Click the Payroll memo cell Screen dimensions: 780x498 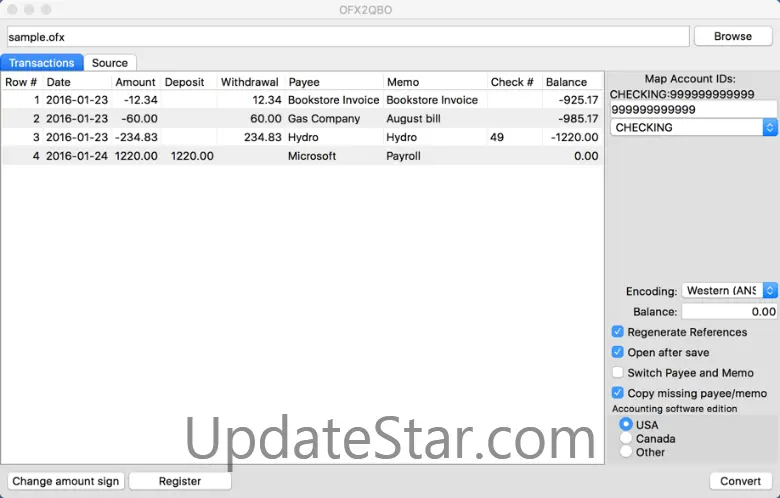[435, 156]
